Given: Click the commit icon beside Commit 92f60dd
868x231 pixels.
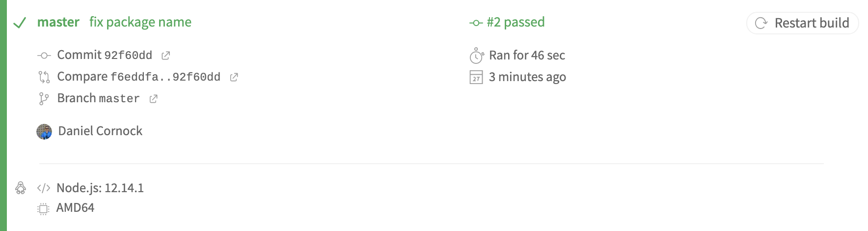Looking at the screenshot, I should pyautogui.click(x=44, y=56).
